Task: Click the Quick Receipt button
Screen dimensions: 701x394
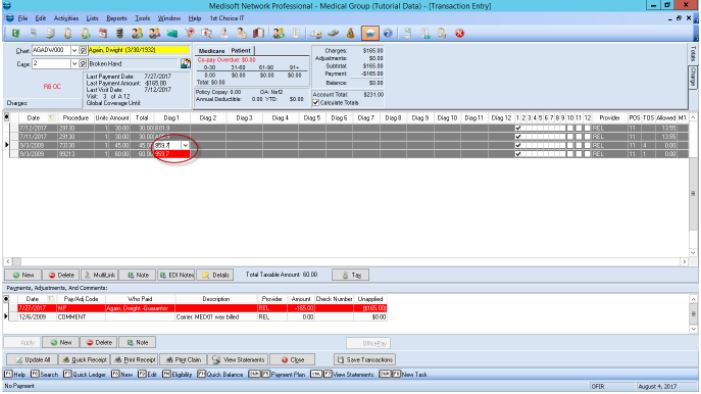Action: (x=84, y=360)
